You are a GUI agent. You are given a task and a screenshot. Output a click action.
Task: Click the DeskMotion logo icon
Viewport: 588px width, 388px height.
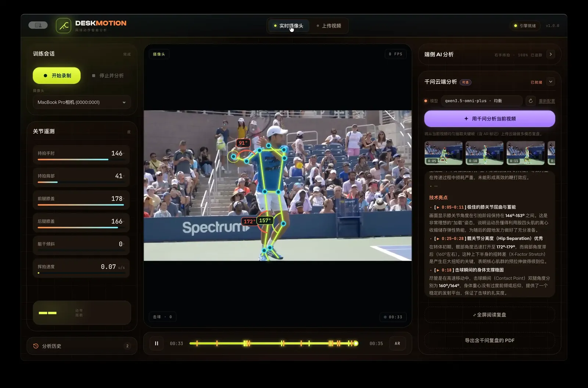[63, 26]
